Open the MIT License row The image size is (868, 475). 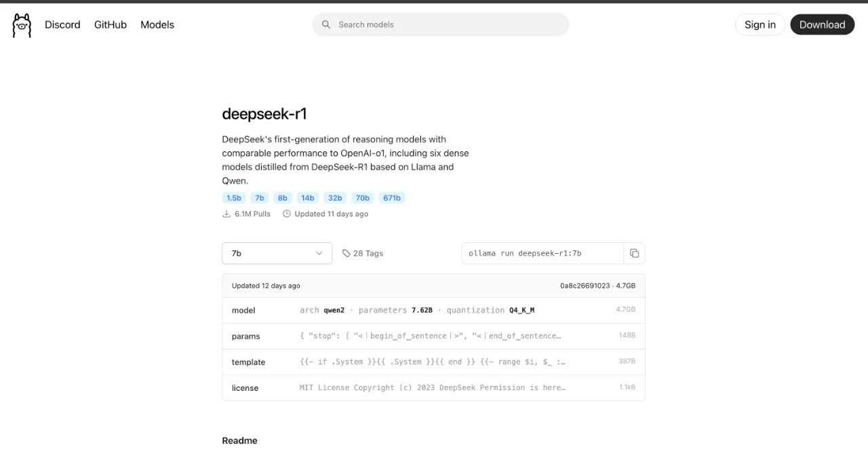pyautogui.click(x=433, y=387)
